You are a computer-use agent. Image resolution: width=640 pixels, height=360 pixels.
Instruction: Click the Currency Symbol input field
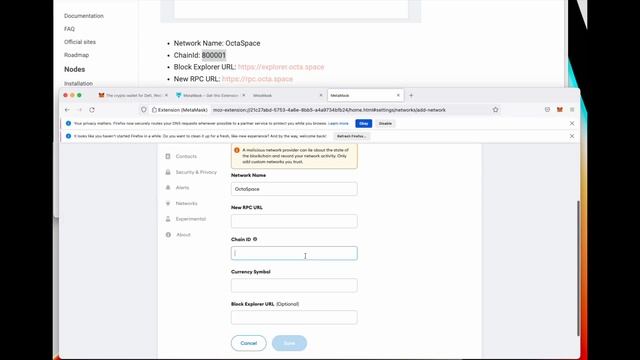click(294, 286)
